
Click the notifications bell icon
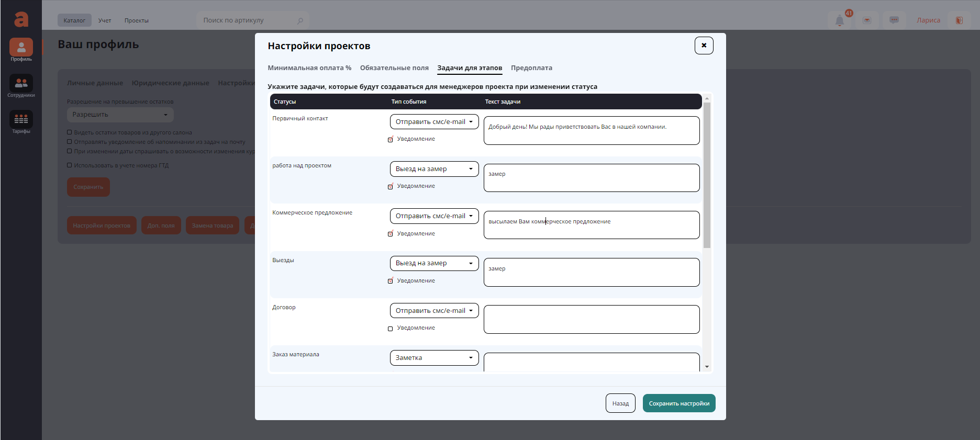point(840,21)
